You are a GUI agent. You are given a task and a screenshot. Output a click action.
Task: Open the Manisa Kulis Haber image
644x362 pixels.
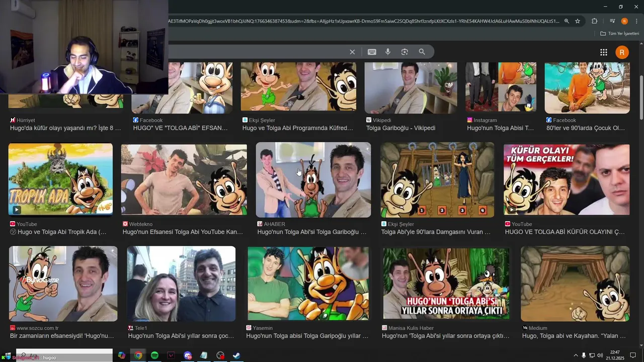point(446,284)
